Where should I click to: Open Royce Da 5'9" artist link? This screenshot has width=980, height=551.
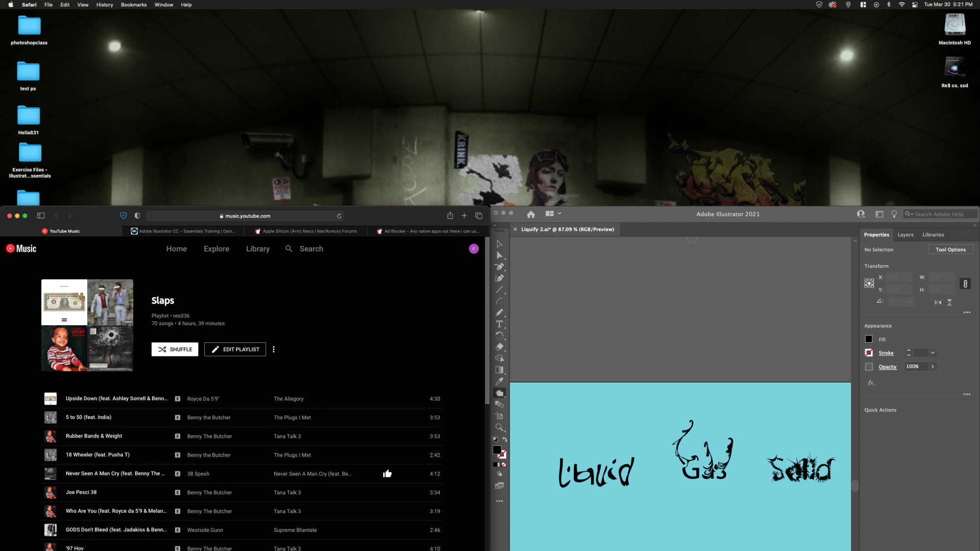(203, 399)
